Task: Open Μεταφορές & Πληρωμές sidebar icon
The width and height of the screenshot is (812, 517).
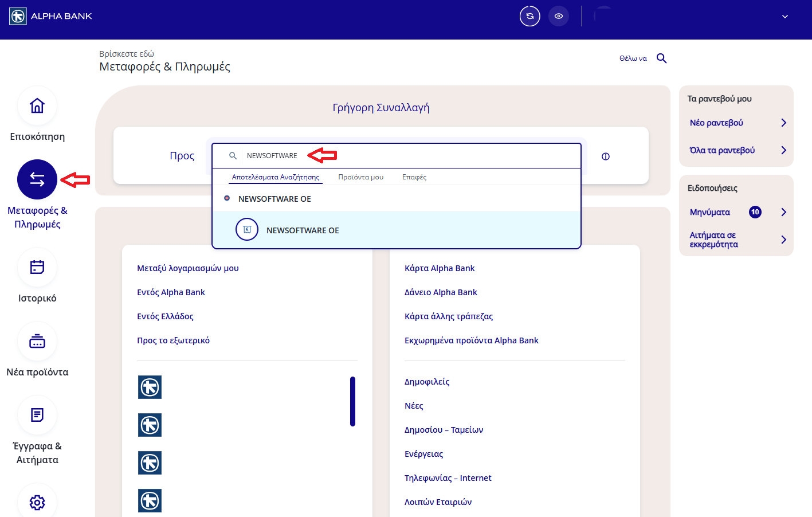Action: tap(37, 179)
